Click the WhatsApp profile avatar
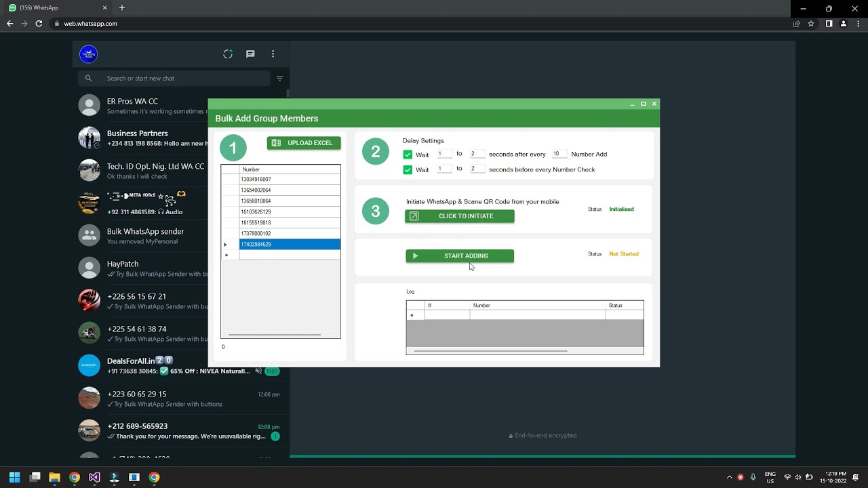Viewport: 868px width, 488px height. point(89,54)
